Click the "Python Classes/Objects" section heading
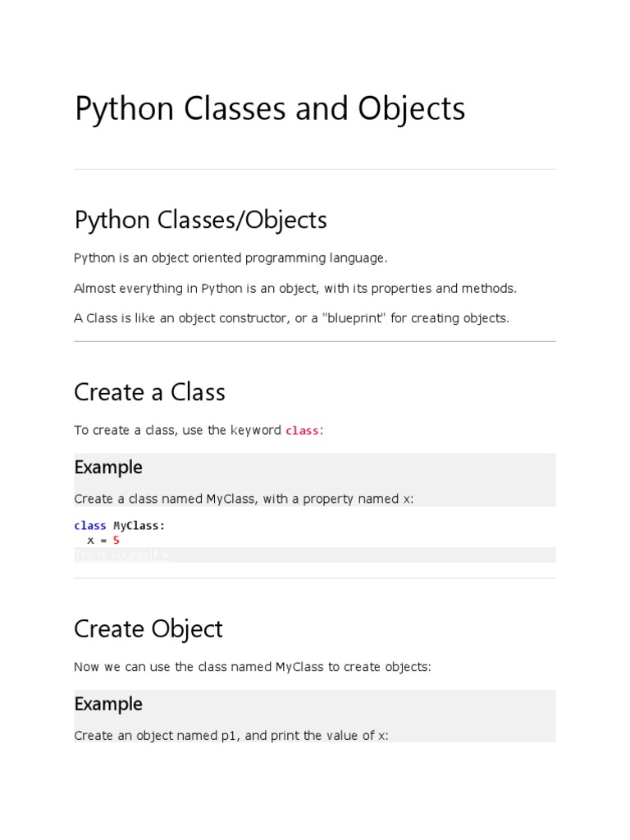 click(x=200, y=220)
